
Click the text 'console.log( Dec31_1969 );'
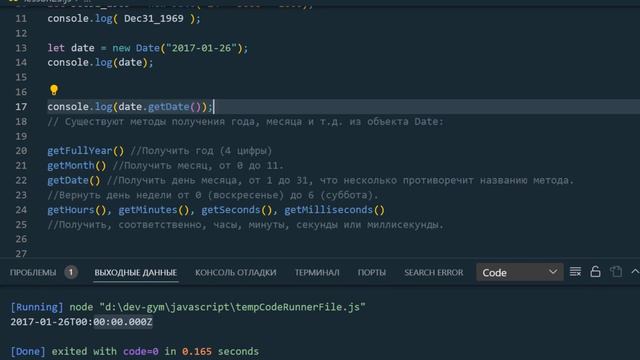pyautogui.click(x=124, y=19)
